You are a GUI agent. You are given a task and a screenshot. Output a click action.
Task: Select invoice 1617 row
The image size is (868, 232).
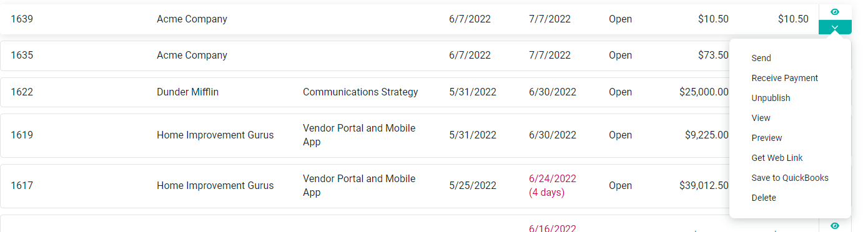click(365, 186)
